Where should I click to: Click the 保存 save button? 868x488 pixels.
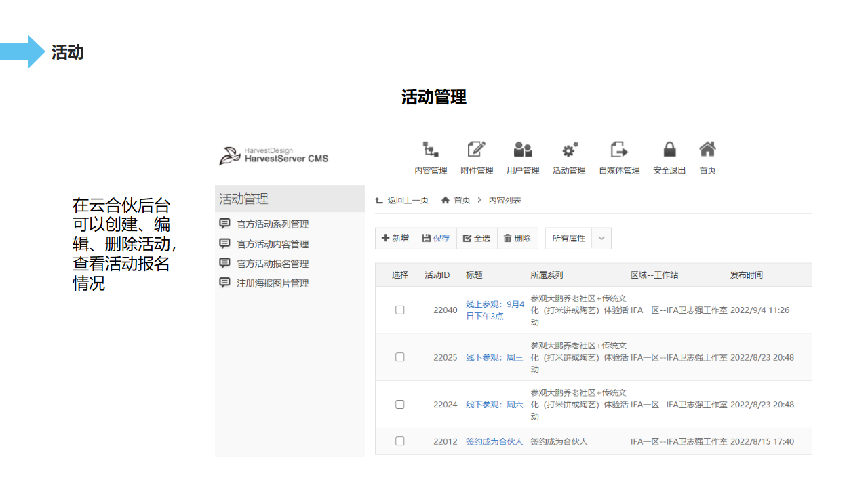[x=436, y=238]
